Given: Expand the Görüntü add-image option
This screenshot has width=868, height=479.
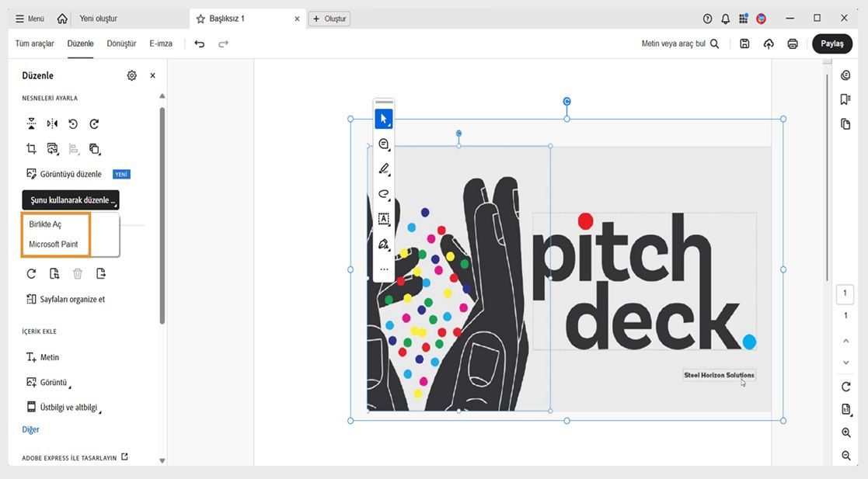Looking at the screenshot, I should click(49, 382).
